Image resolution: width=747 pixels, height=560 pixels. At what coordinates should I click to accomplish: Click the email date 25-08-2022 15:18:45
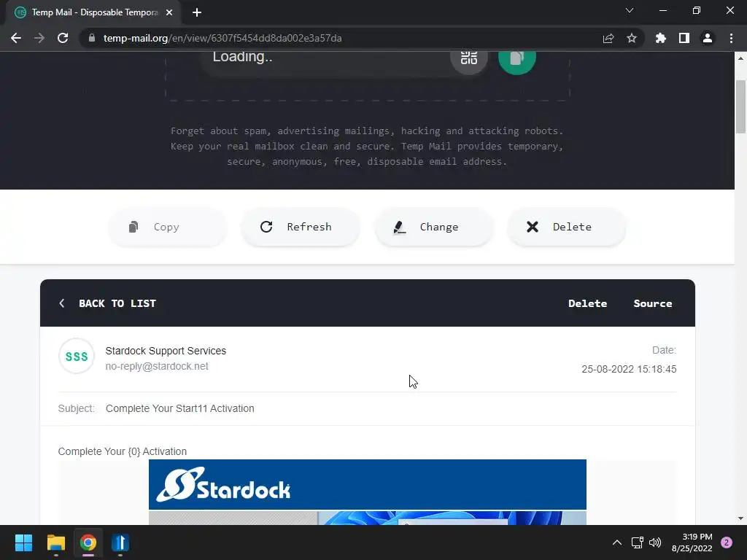pos(629,369)
